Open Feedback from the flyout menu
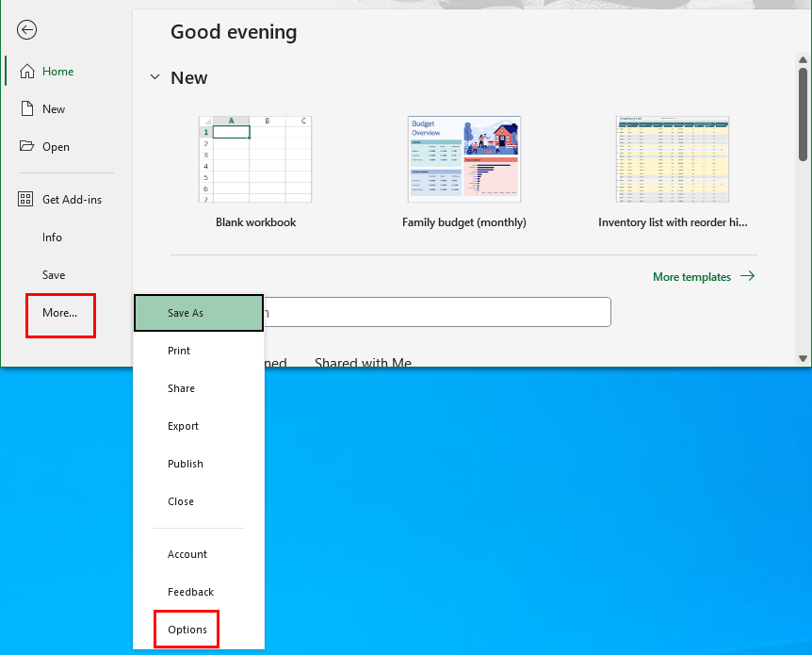 [199, 592]
